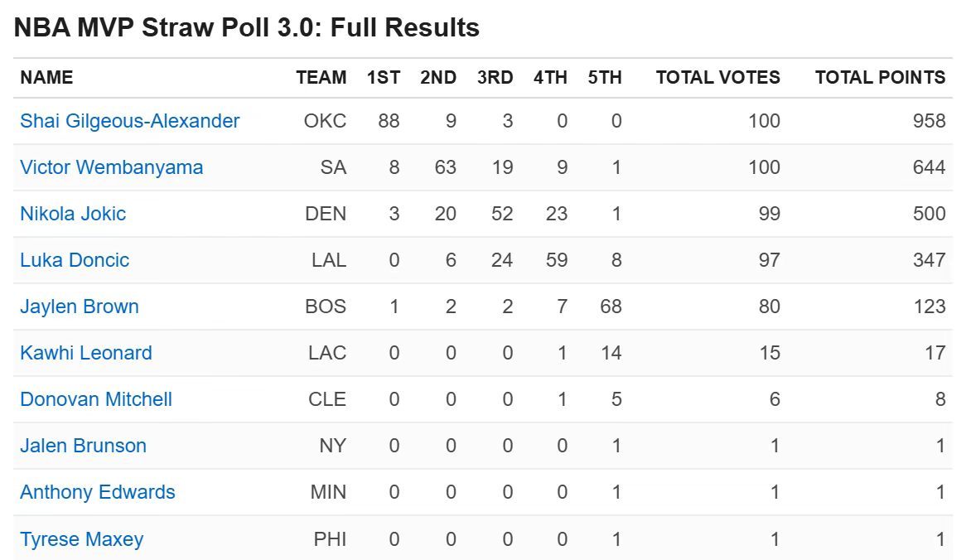Viewport: 966px width, 560px height.
Task: Select the Luka Doncic link
Action: coord(75,260)
